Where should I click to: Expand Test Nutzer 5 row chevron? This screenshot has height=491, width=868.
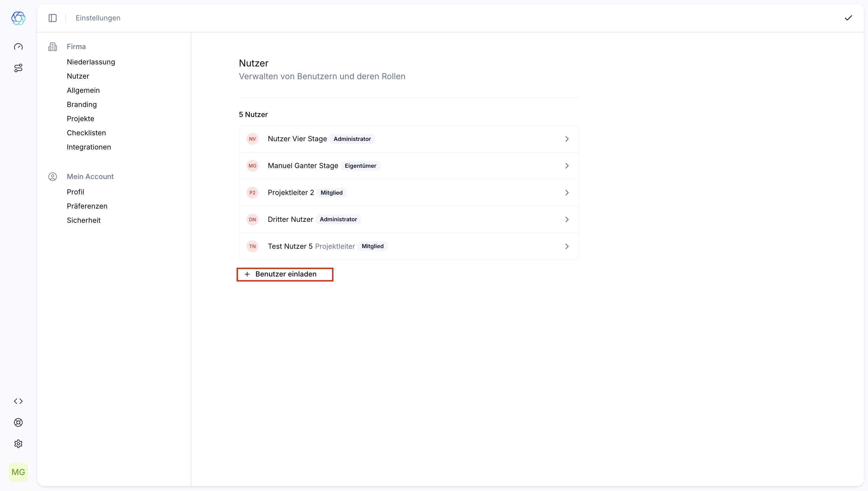point(567,246)
